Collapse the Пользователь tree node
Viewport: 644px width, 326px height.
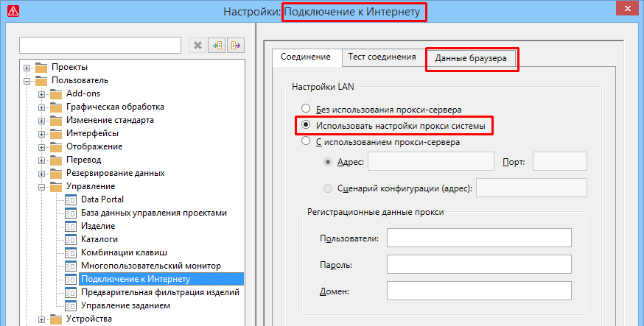(x=28, y=81)
